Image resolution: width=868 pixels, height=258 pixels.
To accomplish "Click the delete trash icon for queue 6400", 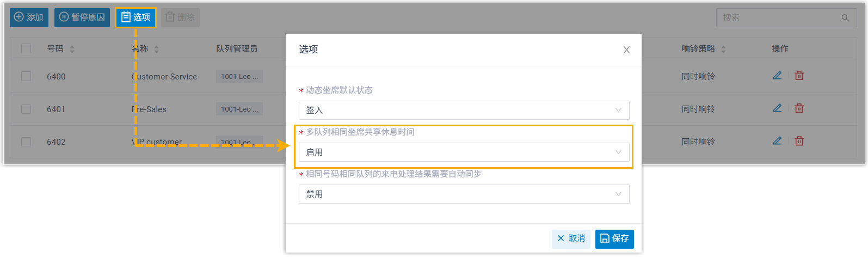I will click(799, 76).
